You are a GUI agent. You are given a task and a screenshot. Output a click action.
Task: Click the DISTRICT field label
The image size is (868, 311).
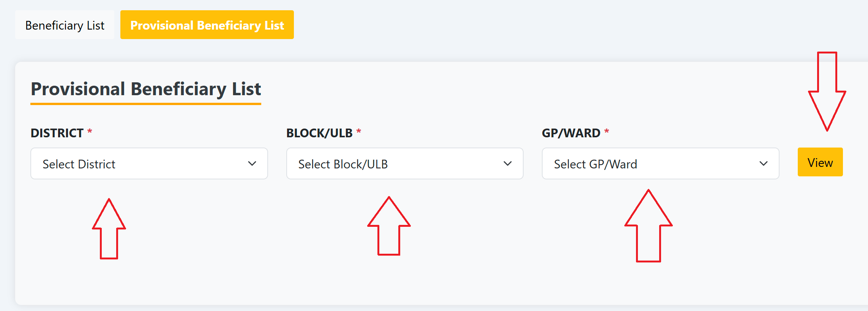pyautogui.click(x=57, y=133)
